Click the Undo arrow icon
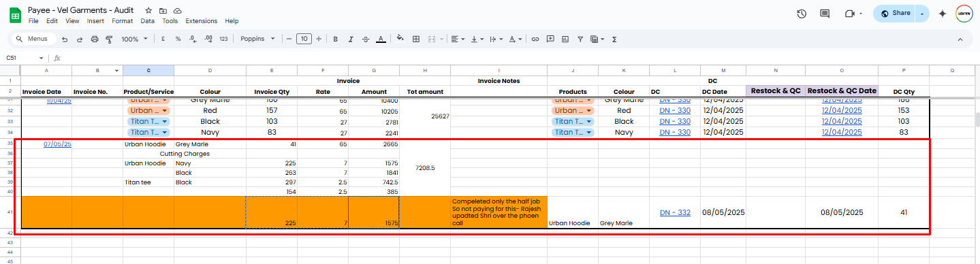This screenshot has width=980, height=264. click(x=65, y=39)
